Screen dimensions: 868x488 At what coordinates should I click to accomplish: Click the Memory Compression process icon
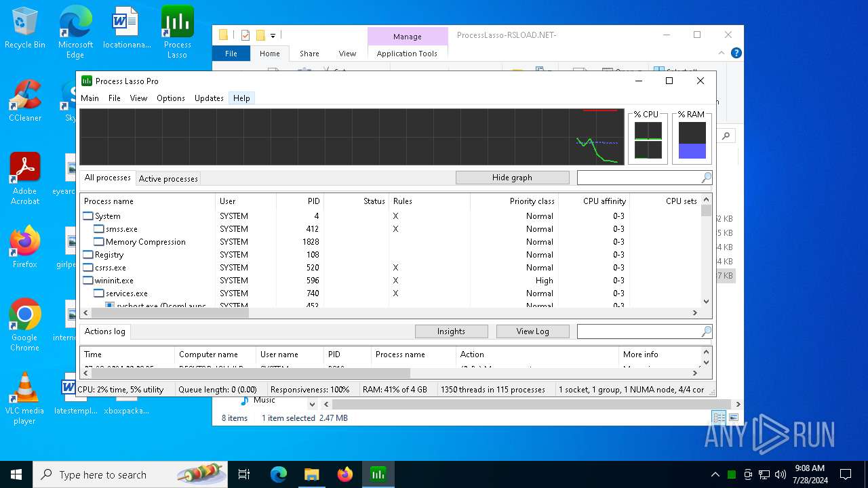coord(99,242)
